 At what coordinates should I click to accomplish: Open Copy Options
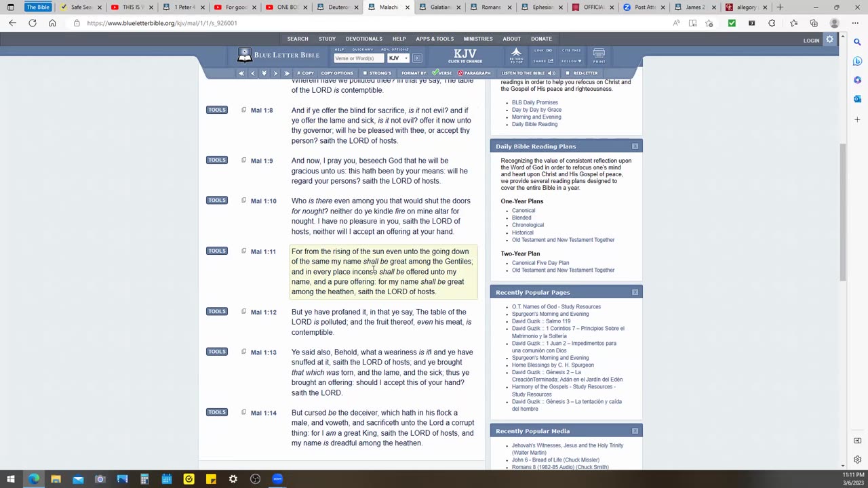[337, 73]
